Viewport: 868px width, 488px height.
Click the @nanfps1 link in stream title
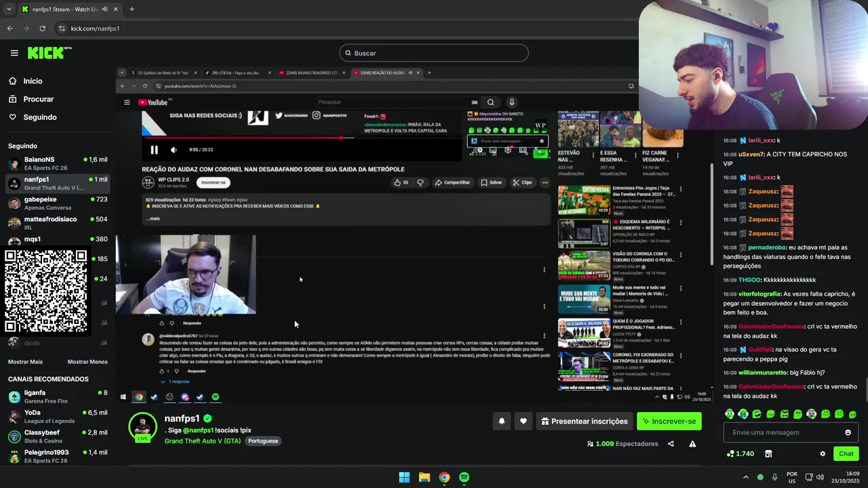[x=198, y=430]
